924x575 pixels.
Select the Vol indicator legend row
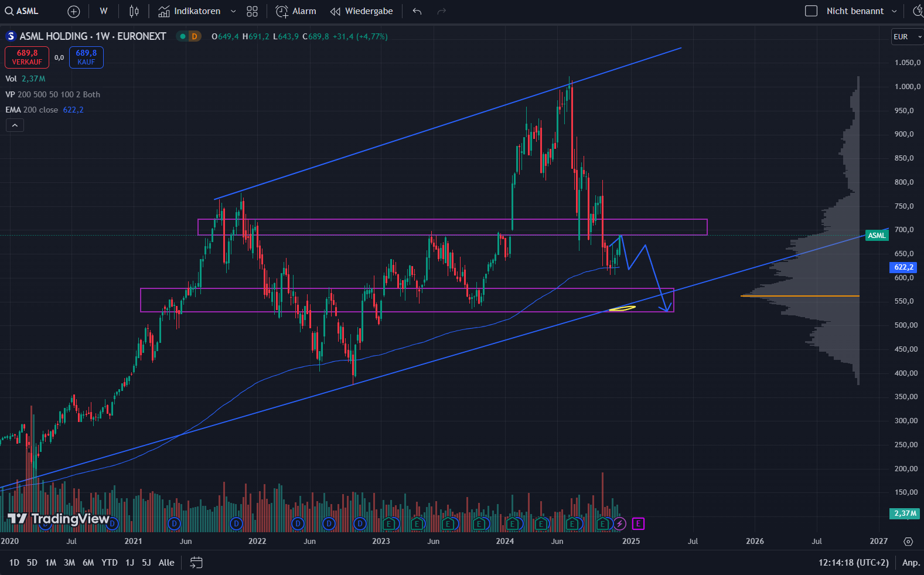point(25,79)
